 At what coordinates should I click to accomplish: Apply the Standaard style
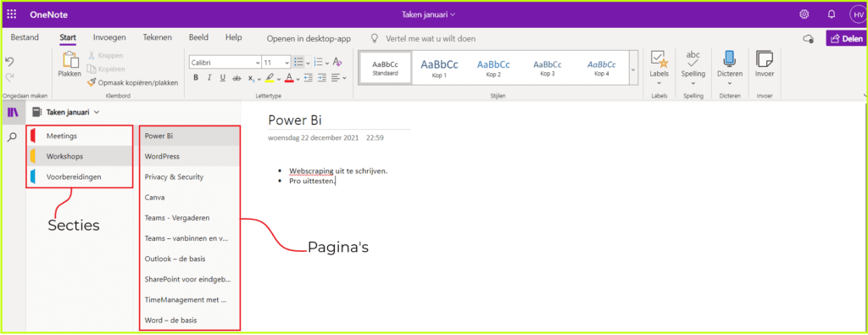[x=386, y=68]
